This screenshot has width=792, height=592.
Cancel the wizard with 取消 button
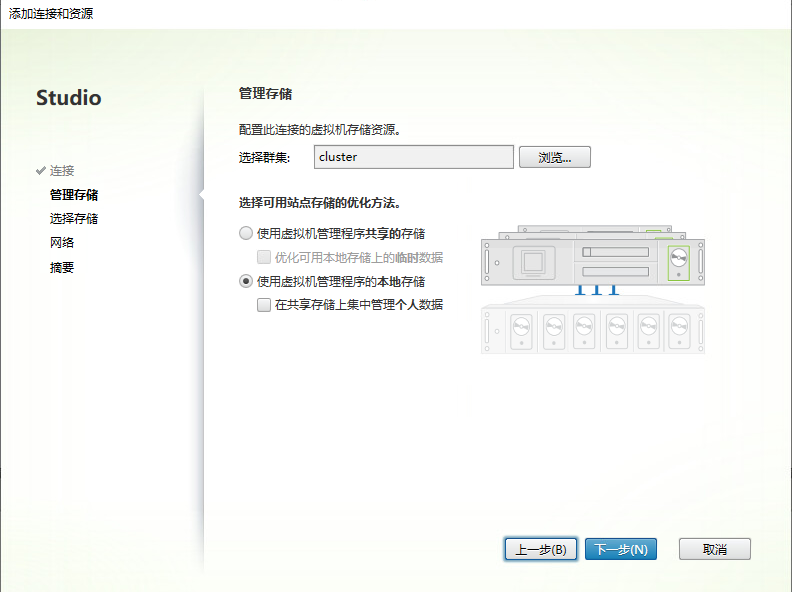[714, 549]
